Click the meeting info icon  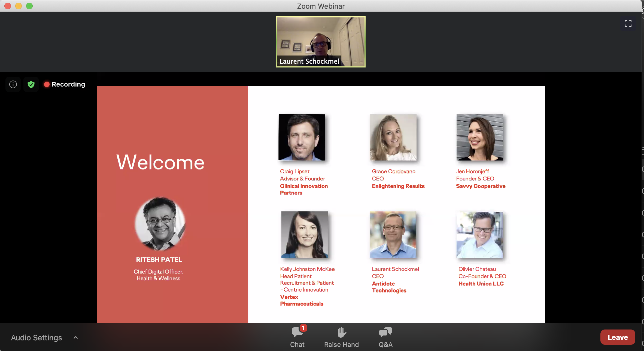tap(13, 84)
